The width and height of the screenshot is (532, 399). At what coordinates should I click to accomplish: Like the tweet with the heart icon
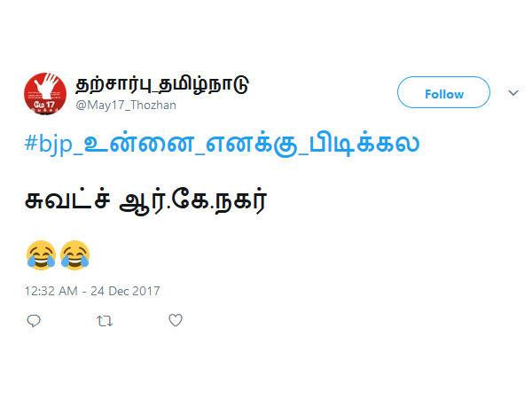coord(176,320)
